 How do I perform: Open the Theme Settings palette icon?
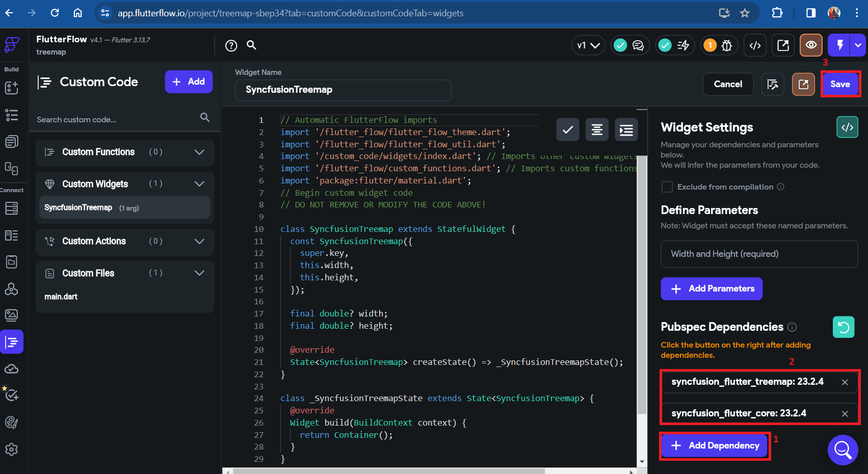point(11,422)
